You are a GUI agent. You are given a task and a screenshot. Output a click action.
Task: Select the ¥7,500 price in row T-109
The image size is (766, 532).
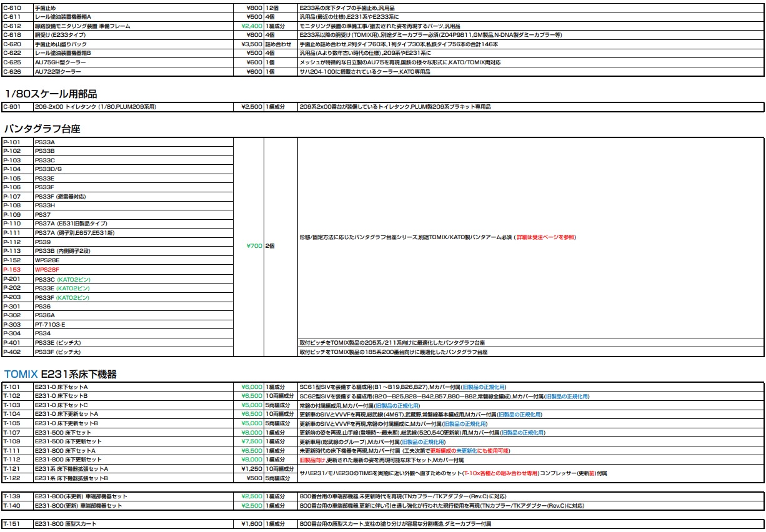click(x=252, y=441)
